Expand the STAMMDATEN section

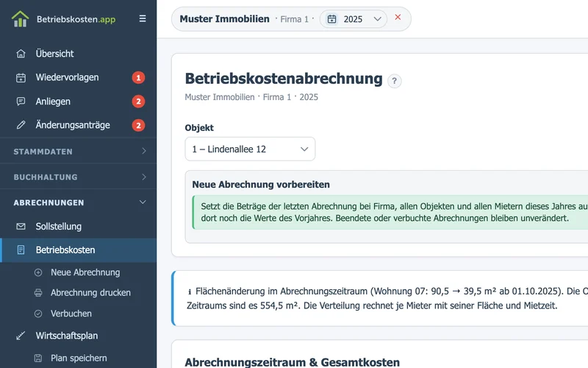point(79,152)
